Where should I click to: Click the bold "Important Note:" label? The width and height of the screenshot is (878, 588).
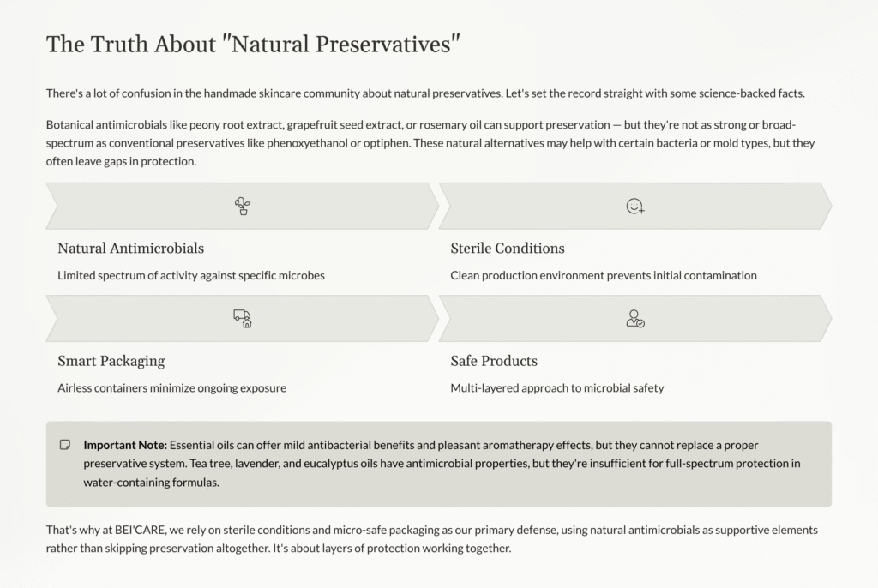125,445
